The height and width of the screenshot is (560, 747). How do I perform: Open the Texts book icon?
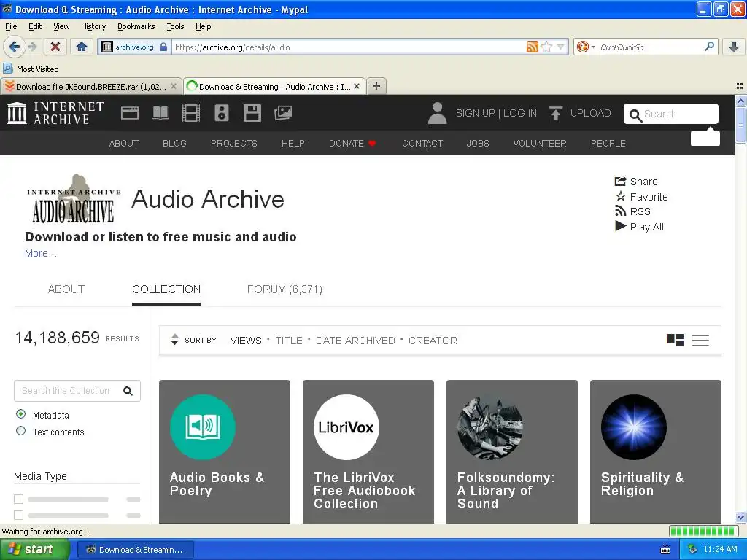coord(160,113)
